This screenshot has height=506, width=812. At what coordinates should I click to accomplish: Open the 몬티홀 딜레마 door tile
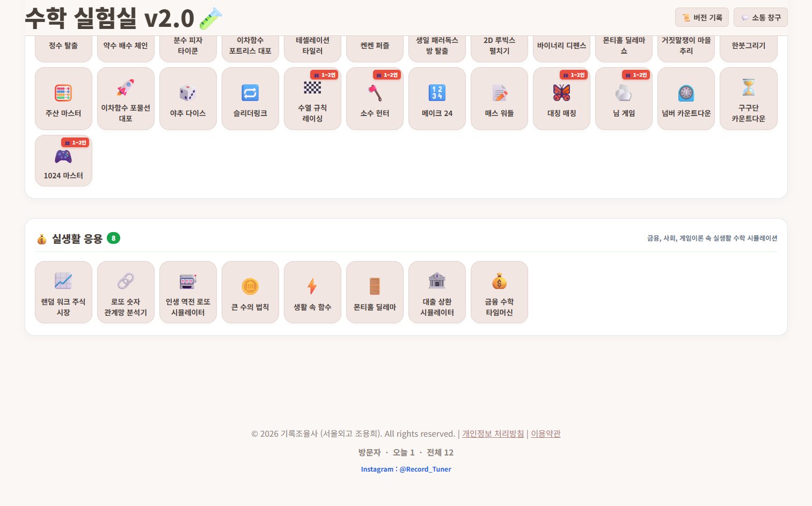click(375, 292)
